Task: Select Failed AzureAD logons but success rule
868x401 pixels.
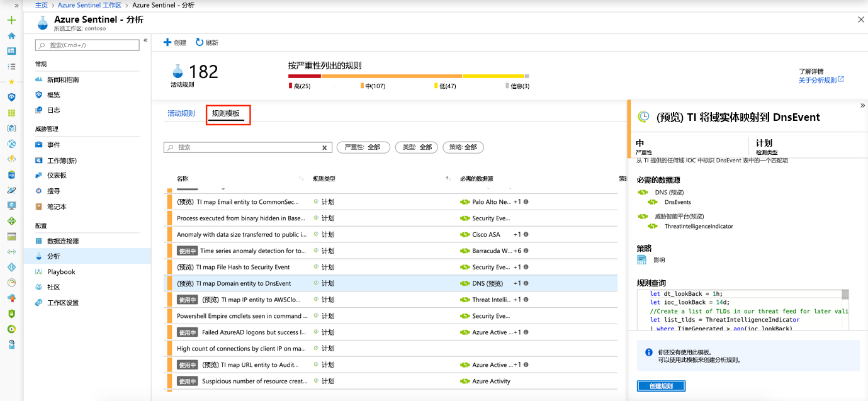Action: pyautogui.click(x=391, y=332)
